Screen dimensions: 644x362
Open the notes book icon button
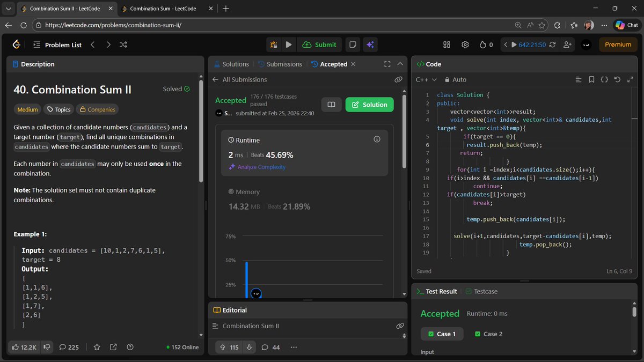coord(331,105)
